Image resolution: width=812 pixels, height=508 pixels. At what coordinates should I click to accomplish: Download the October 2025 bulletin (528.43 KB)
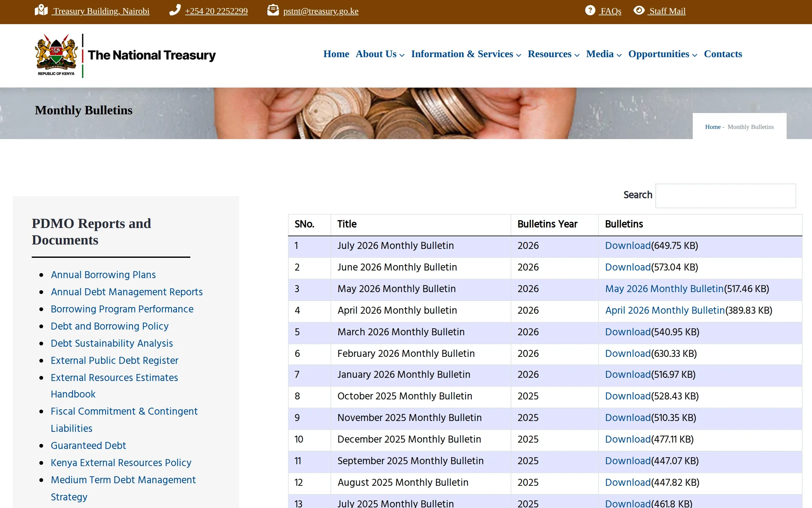627,396
